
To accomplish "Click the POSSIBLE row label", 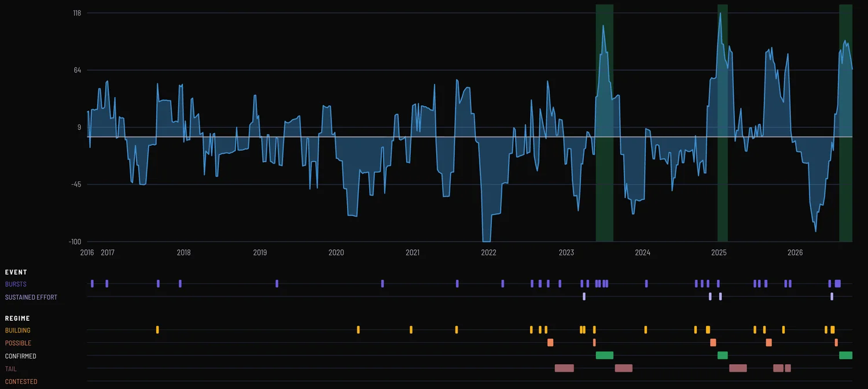I will tap(18, 343).
